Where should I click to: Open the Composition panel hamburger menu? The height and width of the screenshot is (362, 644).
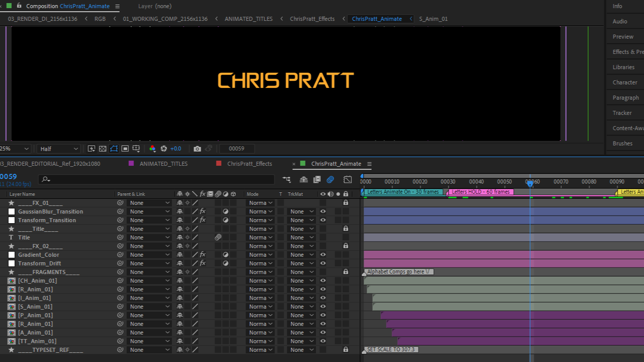(117, 6)
